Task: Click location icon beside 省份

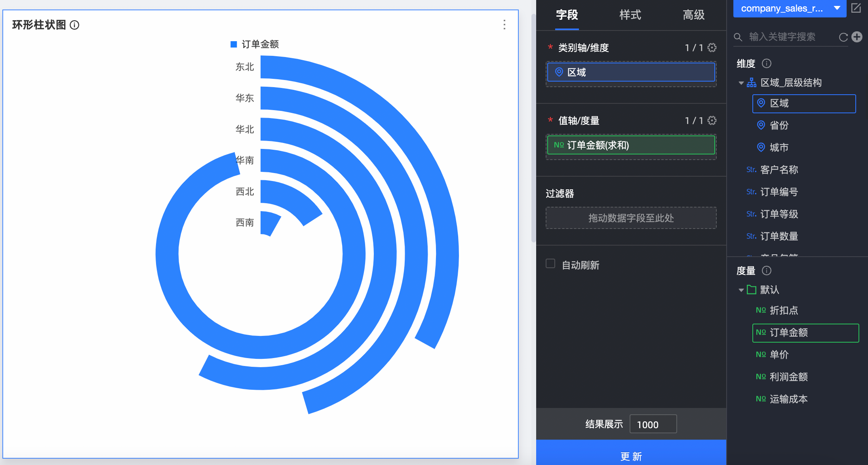Action: click(761, 125)
